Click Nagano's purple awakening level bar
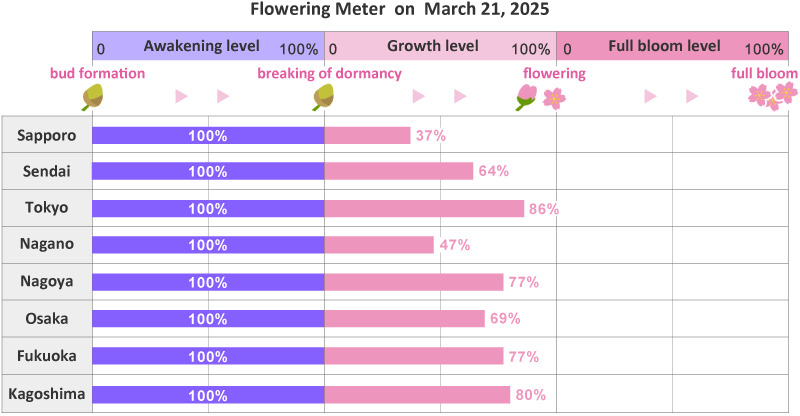Screen dimensions: 800x416 (x=208, y=245)
